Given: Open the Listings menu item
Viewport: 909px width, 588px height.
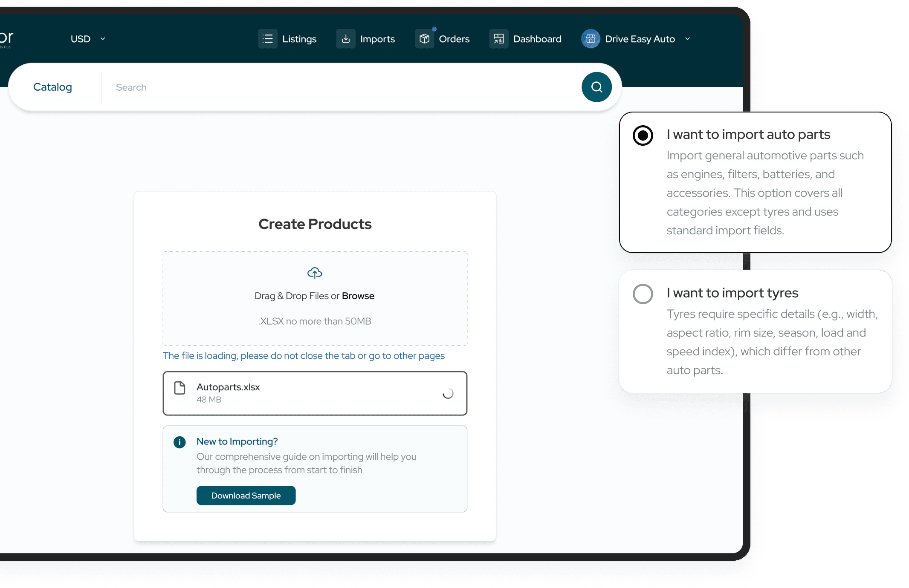Looking at the screenshot, I should [x=288, y=39].
